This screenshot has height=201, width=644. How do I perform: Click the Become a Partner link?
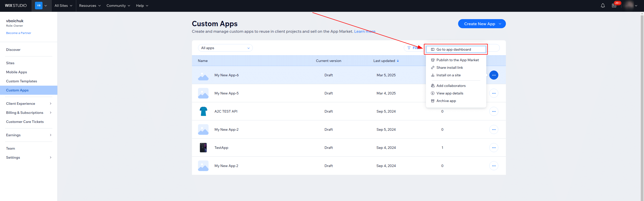[x=19, y=33]
